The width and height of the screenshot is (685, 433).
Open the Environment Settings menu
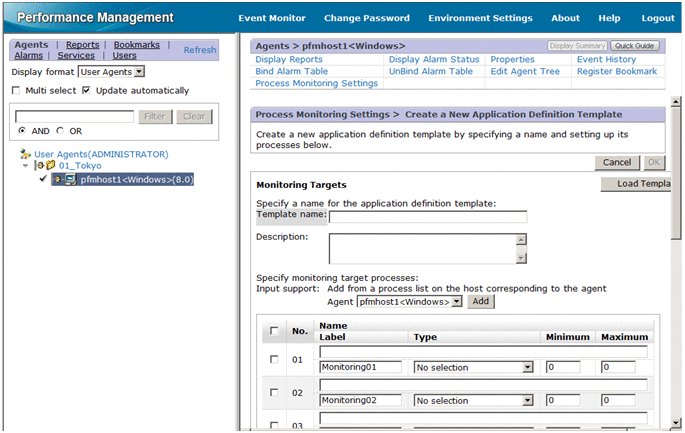(480, 18)
